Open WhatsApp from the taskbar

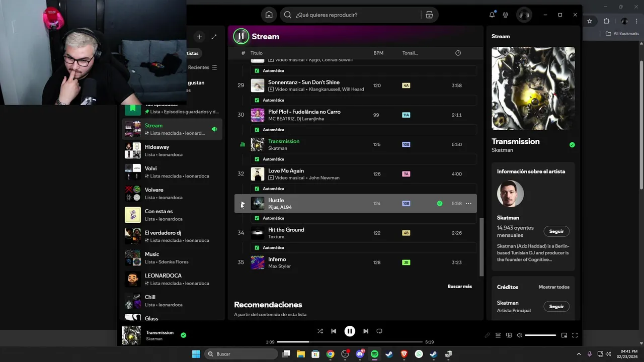[x=419, y=354]
